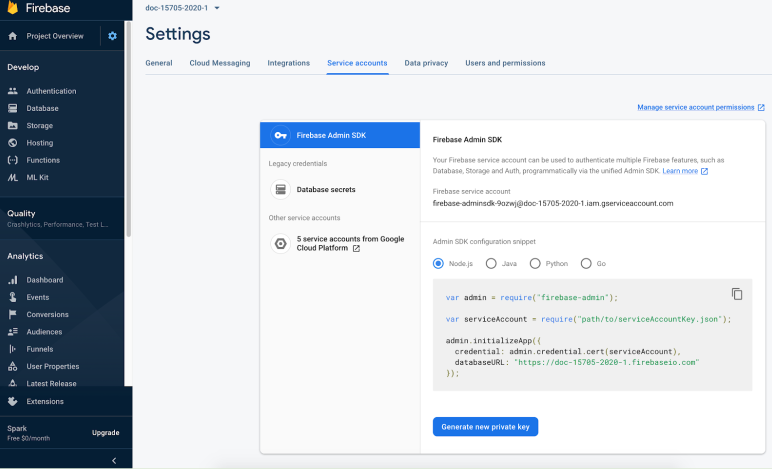Click the Learn more link
This screenshot has height=469, width=772.
[x=680, y=171]
